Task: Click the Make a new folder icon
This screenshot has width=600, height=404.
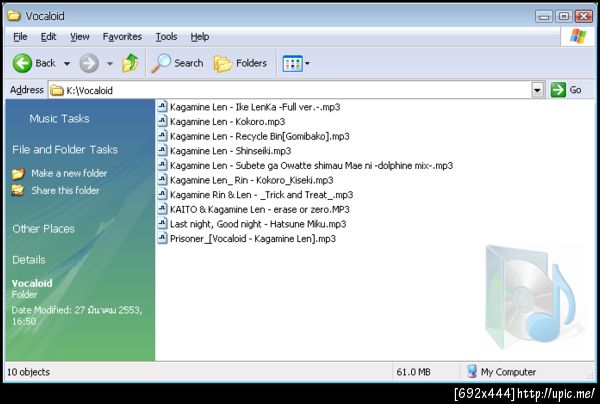Action: click(x=18, y=174)
